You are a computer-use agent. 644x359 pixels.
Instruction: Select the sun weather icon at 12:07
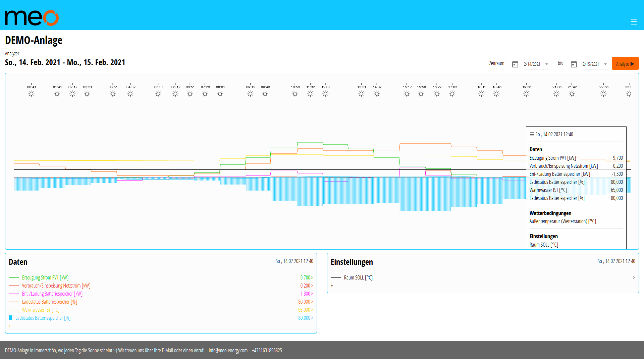(325, 94)
